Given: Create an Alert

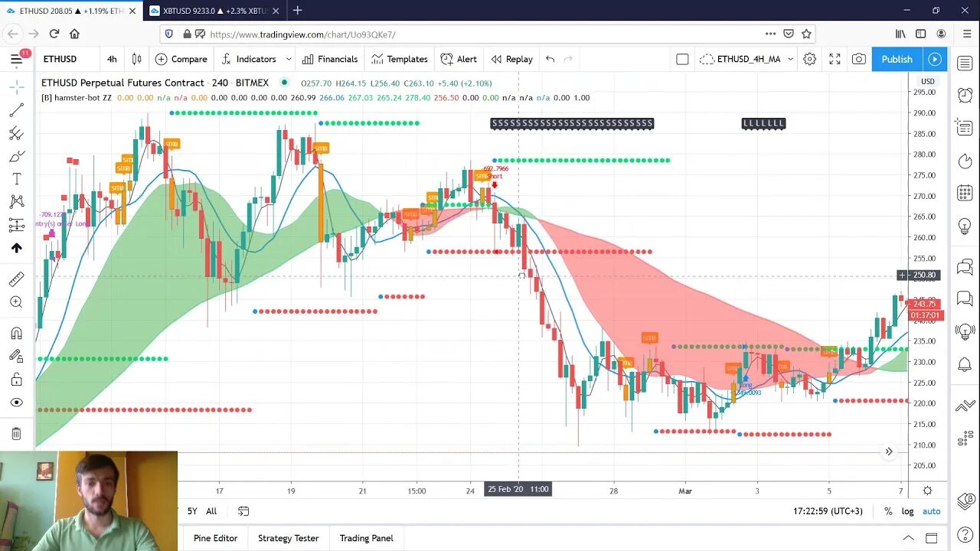Looking at the screenshot, I should pos(459,59).
